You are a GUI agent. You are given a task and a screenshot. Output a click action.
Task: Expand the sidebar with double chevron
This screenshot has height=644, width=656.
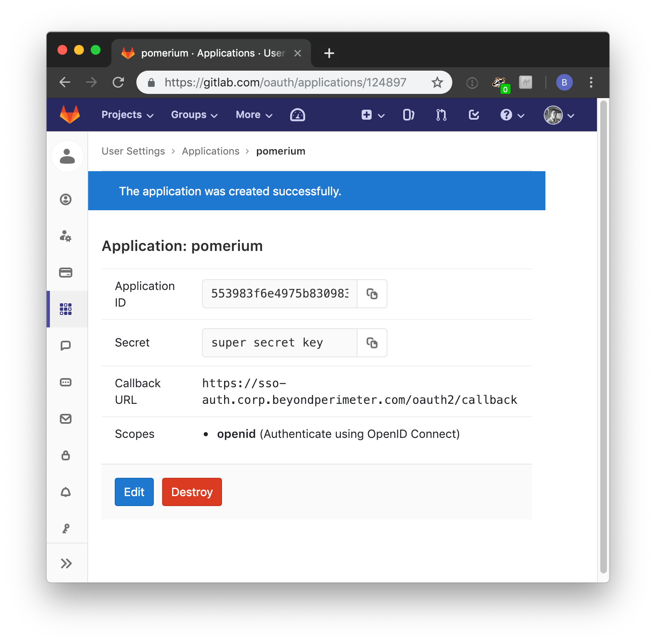pyautogui.click(x=67, y=563)
